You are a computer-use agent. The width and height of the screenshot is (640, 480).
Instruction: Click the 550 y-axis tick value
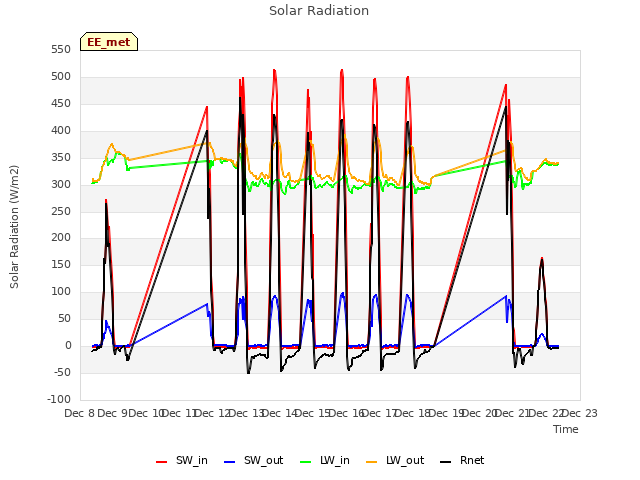click(61, 50)
